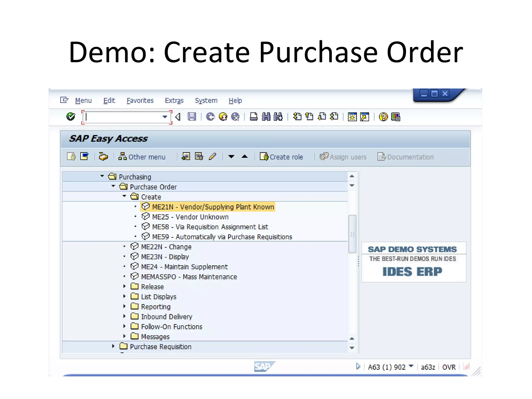This screenshot has height=399, width=532.
Task: Select ME25 - Vendor Unknown transaction
Action: (x=185, y=217)
